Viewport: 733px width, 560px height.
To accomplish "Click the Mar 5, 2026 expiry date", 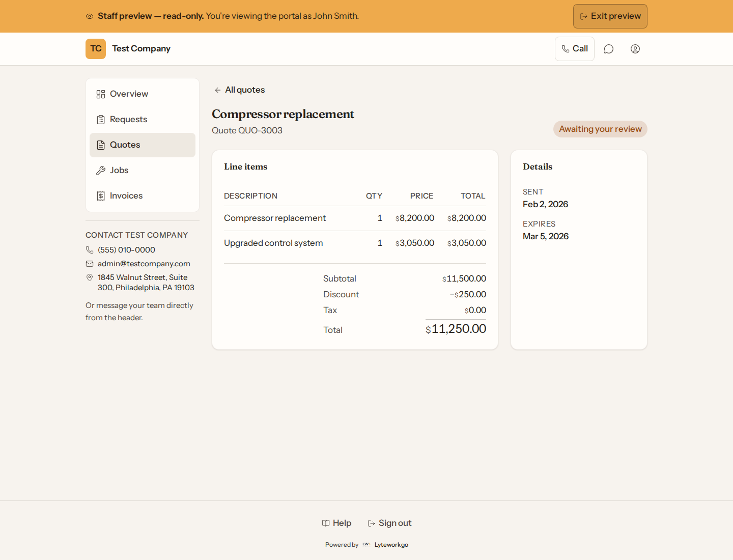I will [x=546, y=236].
